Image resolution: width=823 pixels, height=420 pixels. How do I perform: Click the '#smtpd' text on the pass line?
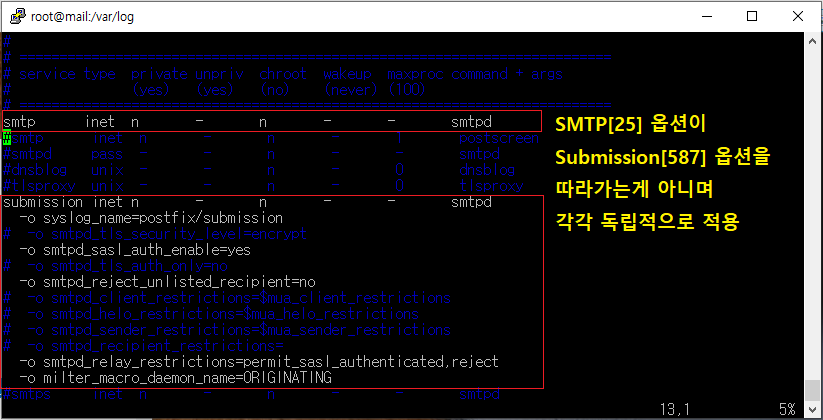[x=27, y=154]
